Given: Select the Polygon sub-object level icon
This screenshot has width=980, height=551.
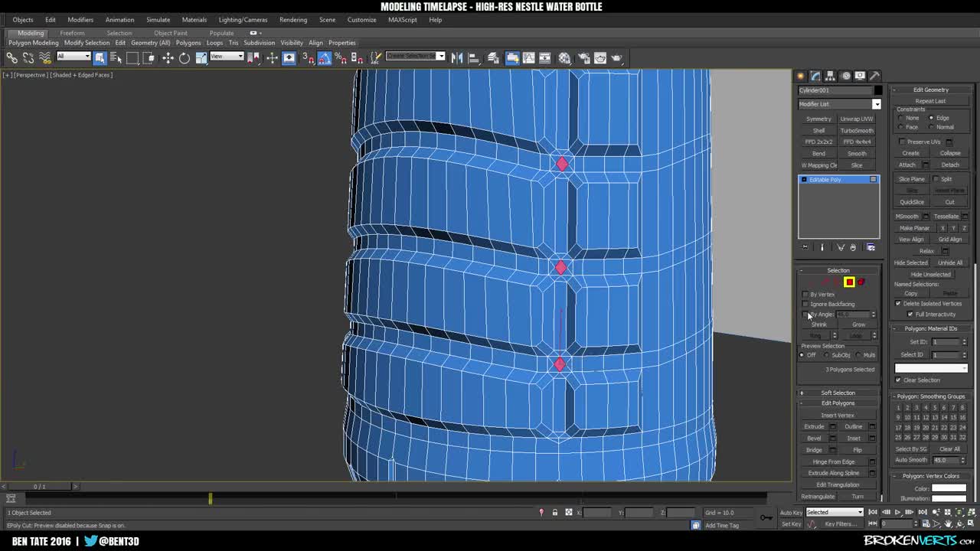Looking at the screenshot, I should (x=849, y=282).
